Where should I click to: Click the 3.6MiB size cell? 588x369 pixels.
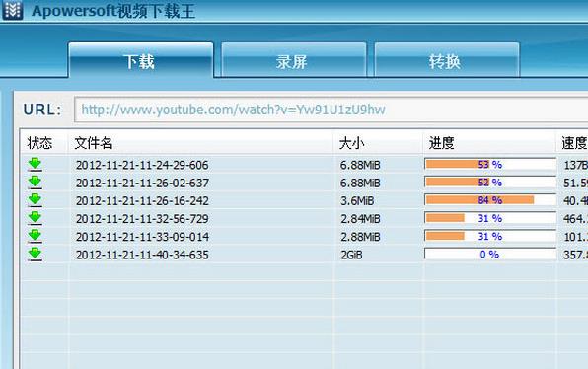click(x=357, y=201)
